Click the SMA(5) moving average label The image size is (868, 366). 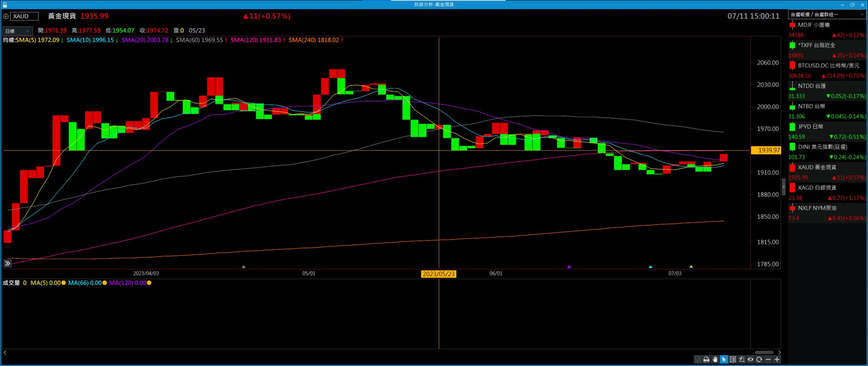pyautogui.click(x=37, y=40)
